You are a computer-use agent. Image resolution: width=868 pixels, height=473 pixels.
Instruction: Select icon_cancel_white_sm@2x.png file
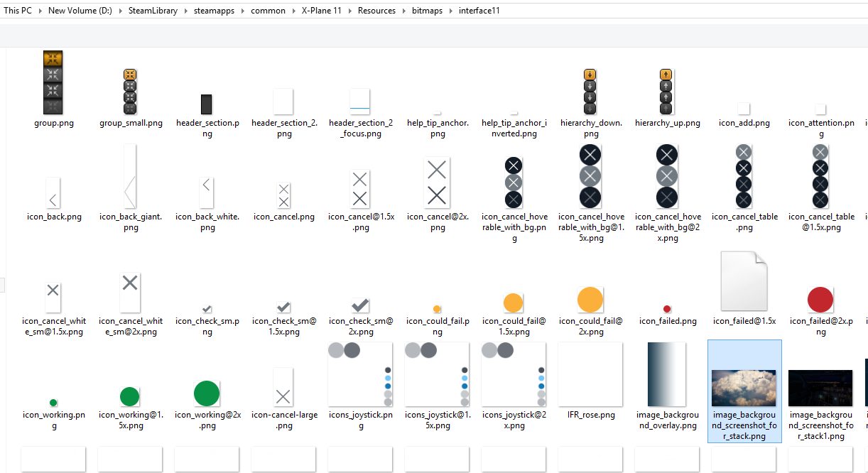coord(130,293)
